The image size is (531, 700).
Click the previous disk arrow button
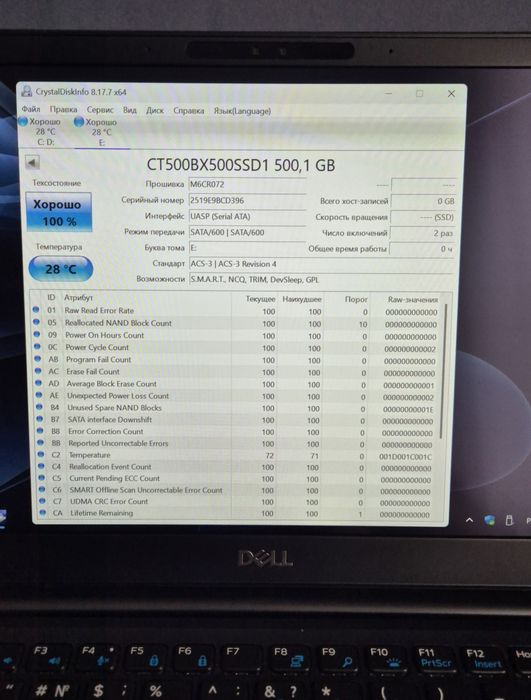[32, 162]
